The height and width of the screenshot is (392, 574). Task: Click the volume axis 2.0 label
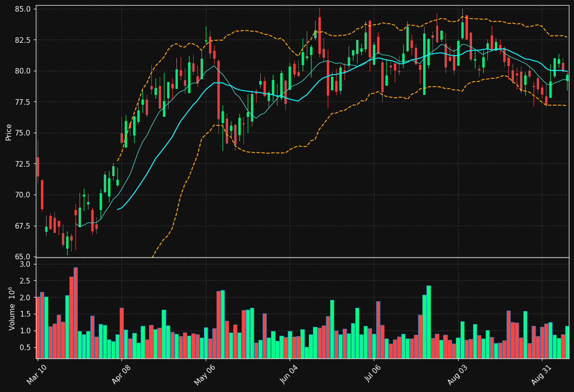tap(26, 297)
